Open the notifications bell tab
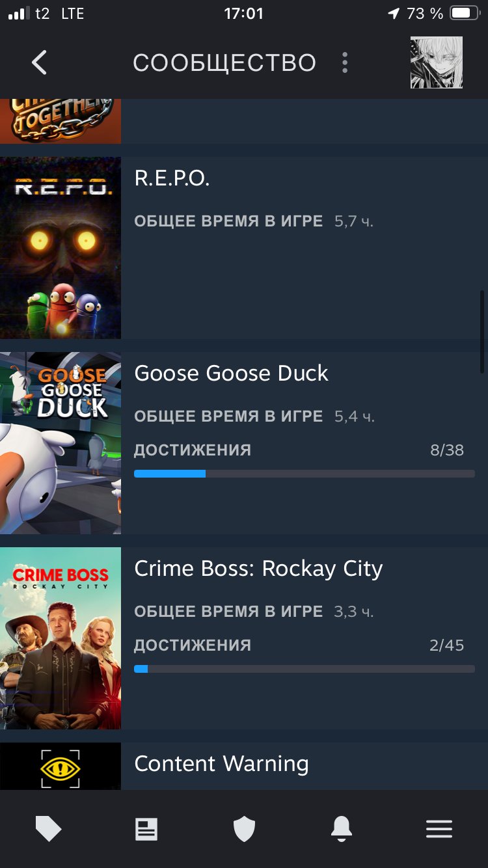Viewport: 488px width, 868px height. [342, 829]
